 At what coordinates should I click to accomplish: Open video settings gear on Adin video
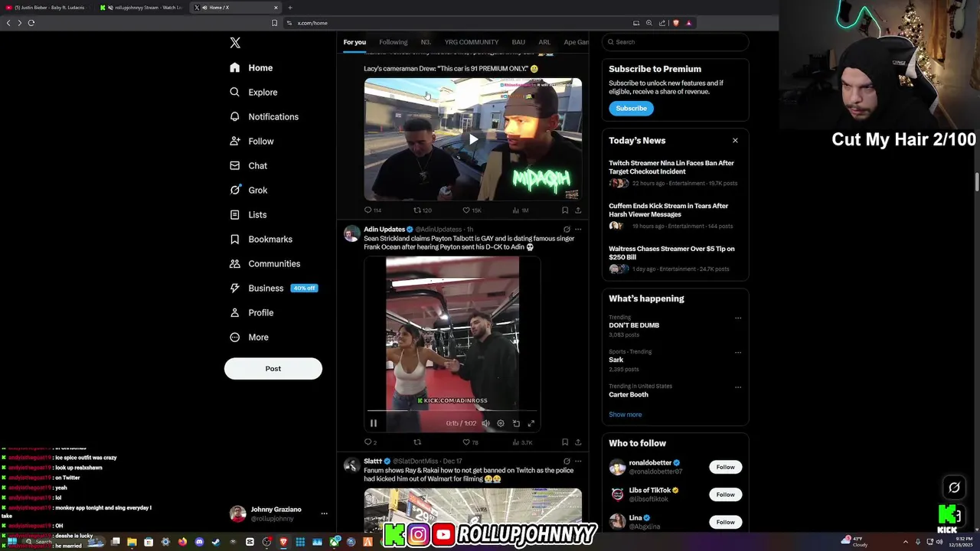tap(501, 423)
